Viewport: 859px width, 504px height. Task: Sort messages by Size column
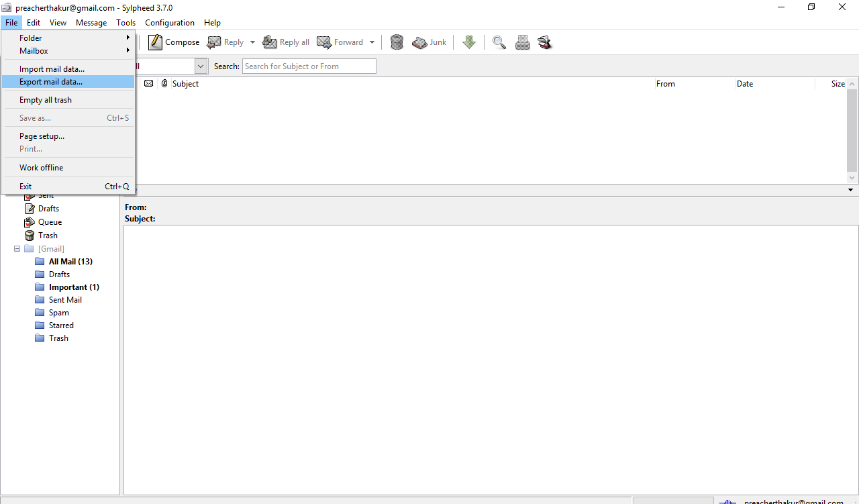[x=831, y=84]
